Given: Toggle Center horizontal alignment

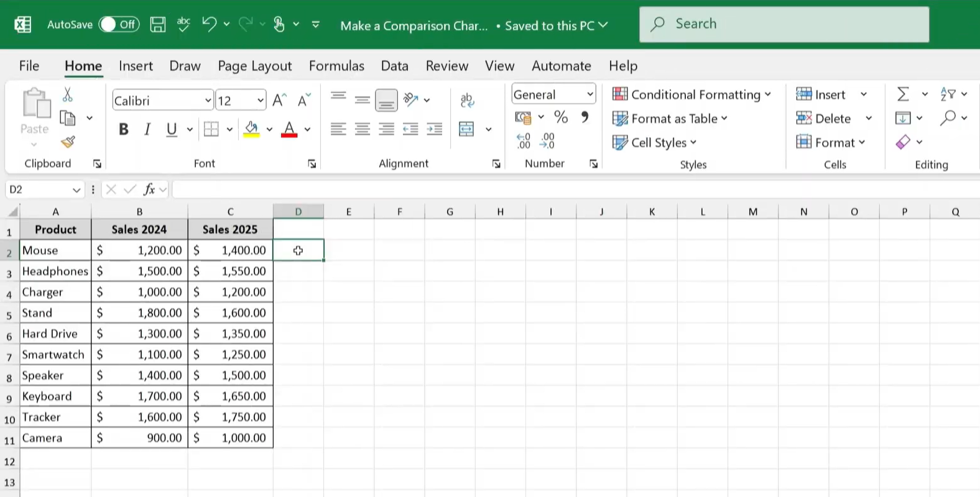Looking at the screenshot, I should tap(362, 129).
